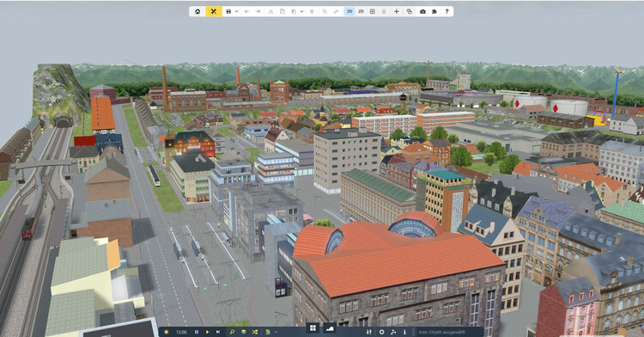Click the sun time-of-day icon
Viewport: 644px width, 337px height.
point(167,332)
